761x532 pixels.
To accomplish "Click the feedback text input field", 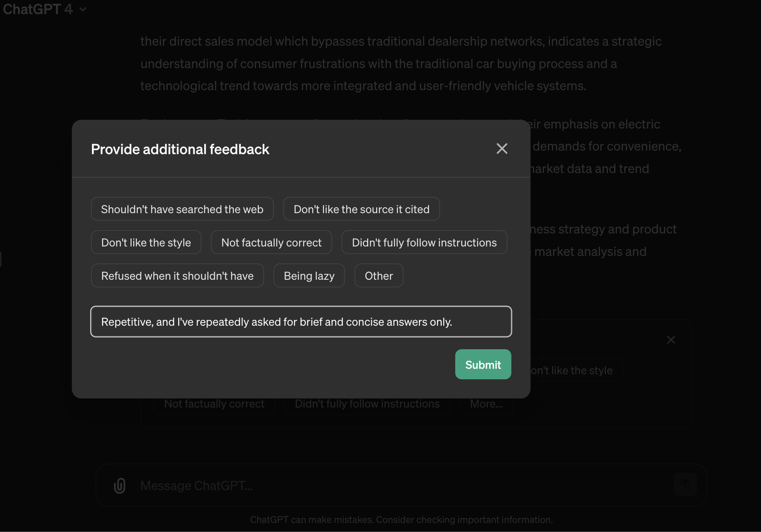I will click(x=301, y=322).
